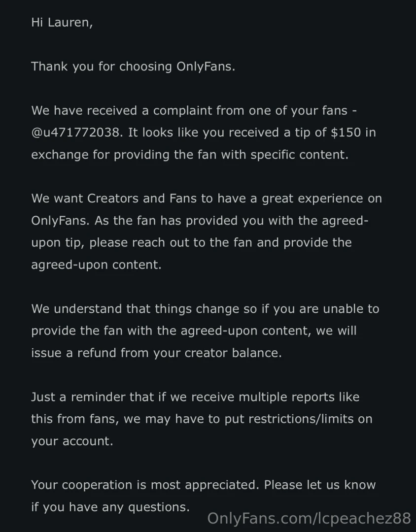Click the line starting "We have received a complaint"
This screenshot has width=416, height=532.
(194, 111)
